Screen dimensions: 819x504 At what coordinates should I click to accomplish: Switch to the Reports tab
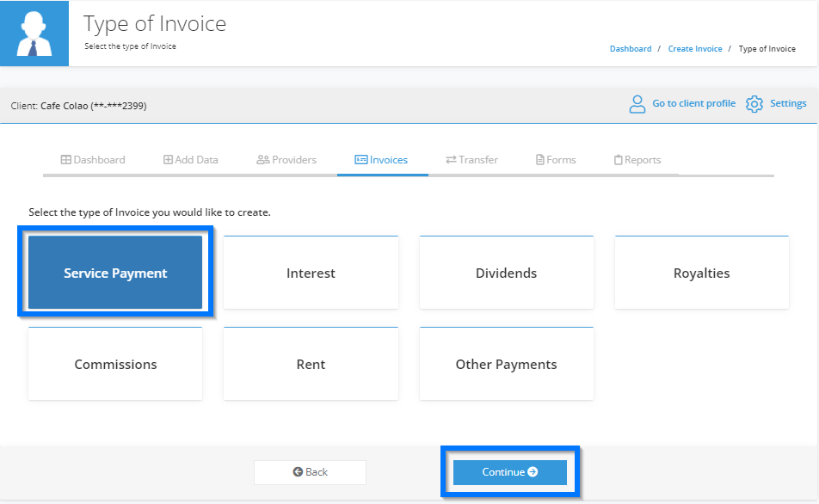tap(637, 160)
